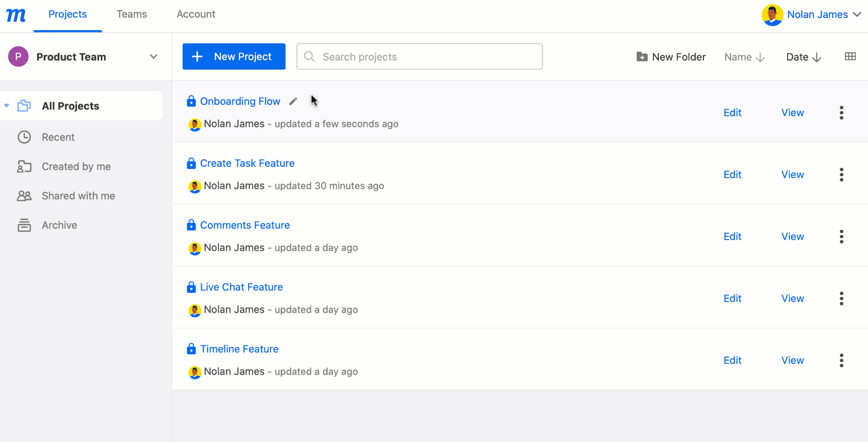This screenshot has width=868, height=442.
Task: Click the New Project button
Action: [x=234, y=56]
